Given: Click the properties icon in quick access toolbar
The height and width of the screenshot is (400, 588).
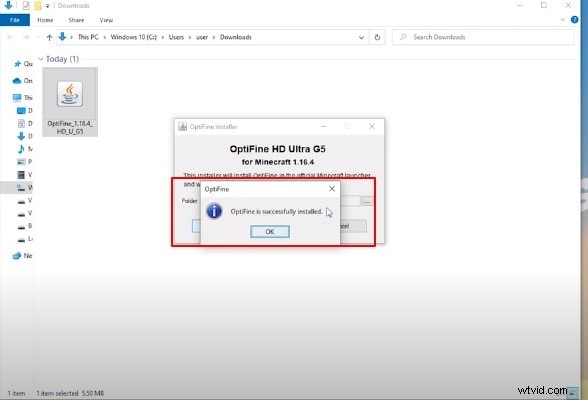Looking at the screenshot, I should [x=26, y=5].
